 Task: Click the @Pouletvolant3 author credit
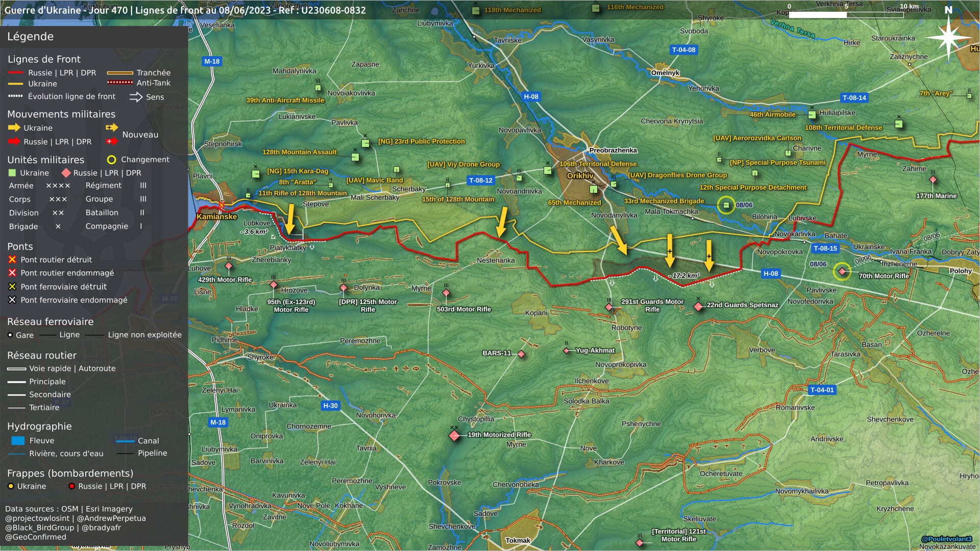[946, 539]
